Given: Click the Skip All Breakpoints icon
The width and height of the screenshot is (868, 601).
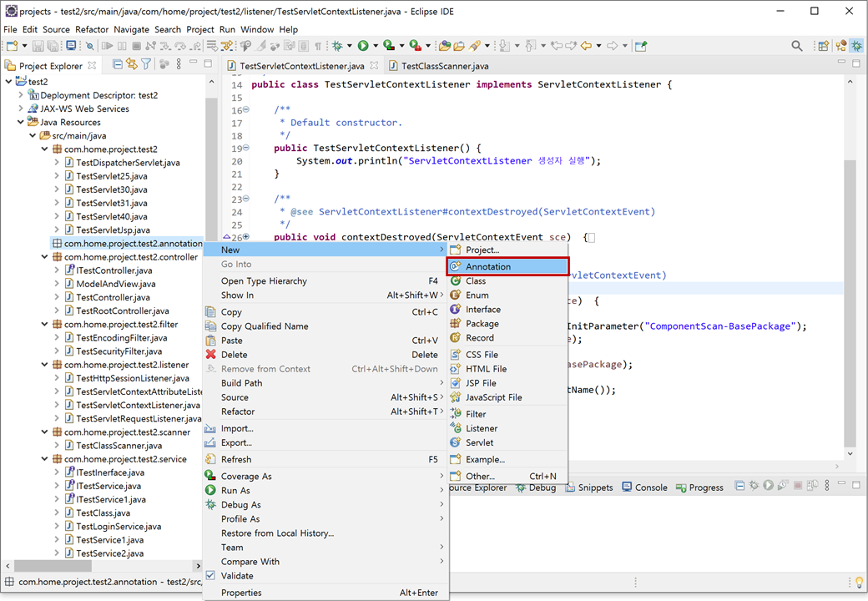Looking at the screenshot, I should (x=89, y=46).
